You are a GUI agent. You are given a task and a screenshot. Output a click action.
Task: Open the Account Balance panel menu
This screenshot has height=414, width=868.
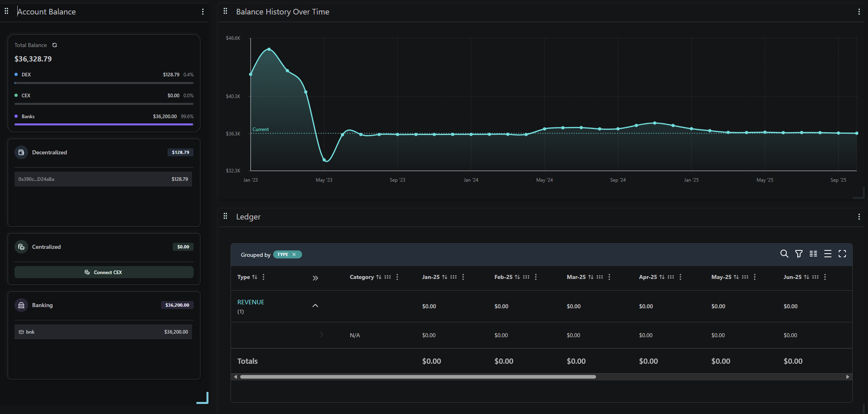point(203,12)
